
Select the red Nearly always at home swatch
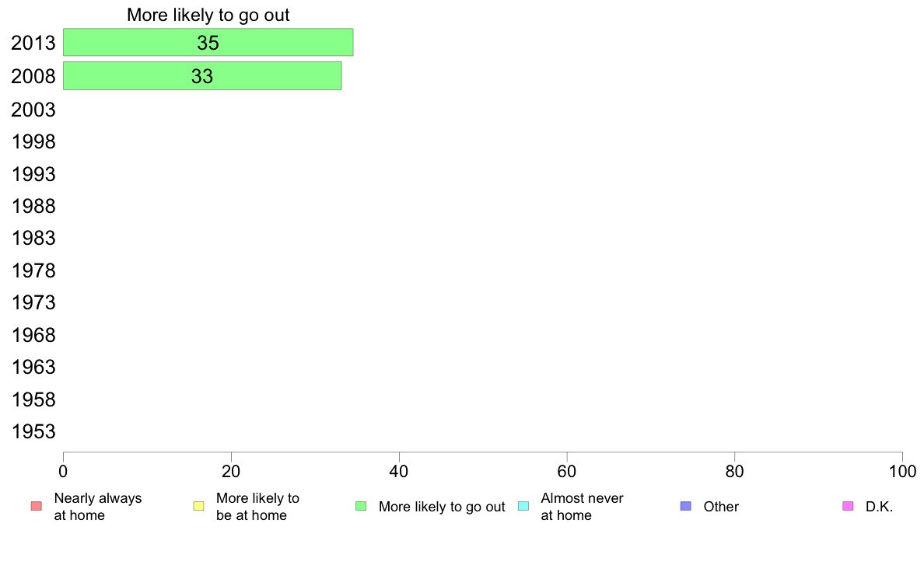pyautogui.click(x=37, y=506)
